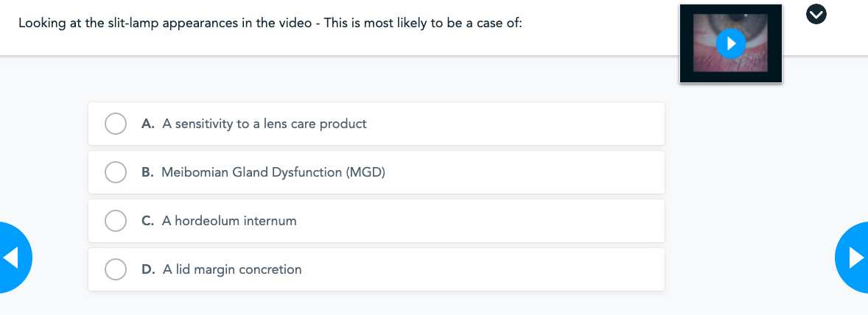Pick the option D radio button

116,269
